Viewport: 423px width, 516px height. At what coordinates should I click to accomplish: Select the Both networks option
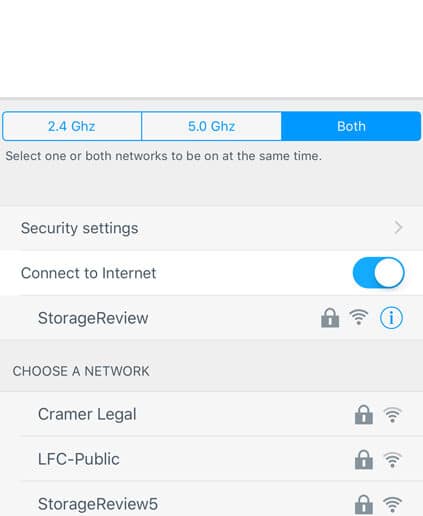point(351,126)
